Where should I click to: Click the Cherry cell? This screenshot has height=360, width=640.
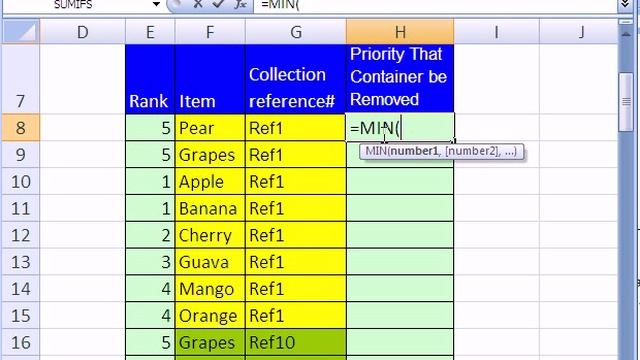[210, 235]
